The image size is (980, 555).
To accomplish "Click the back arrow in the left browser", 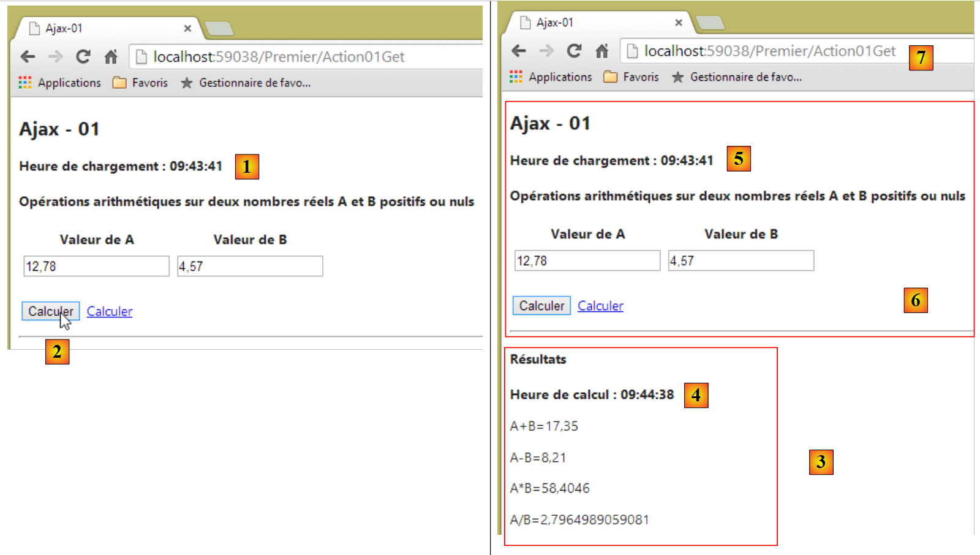I will [28, 57].
